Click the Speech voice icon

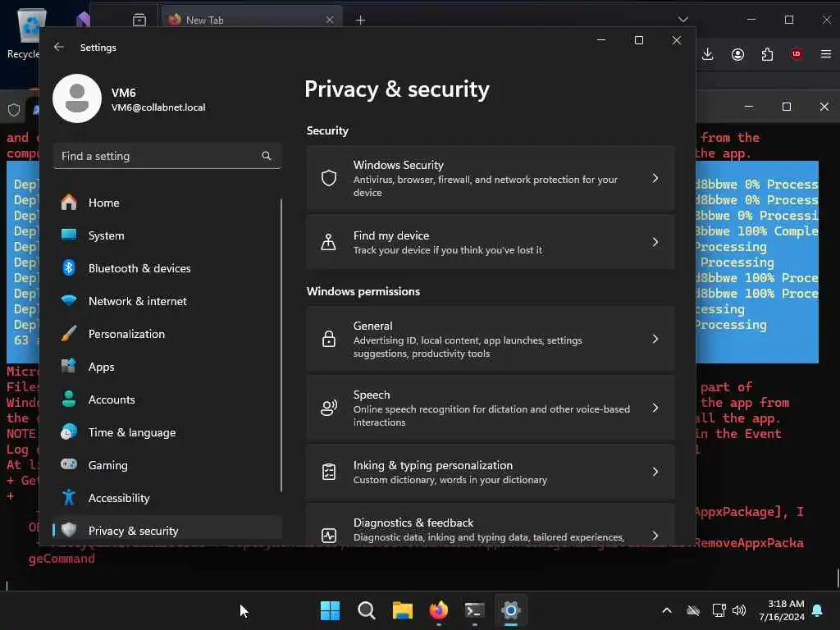pos(329,408)
